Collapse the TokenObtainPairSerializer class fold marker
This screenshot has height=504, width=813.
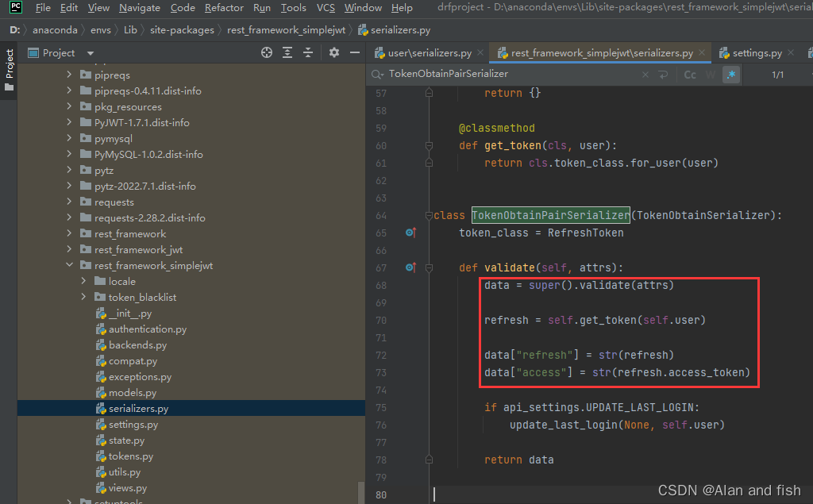coord(429,215)
